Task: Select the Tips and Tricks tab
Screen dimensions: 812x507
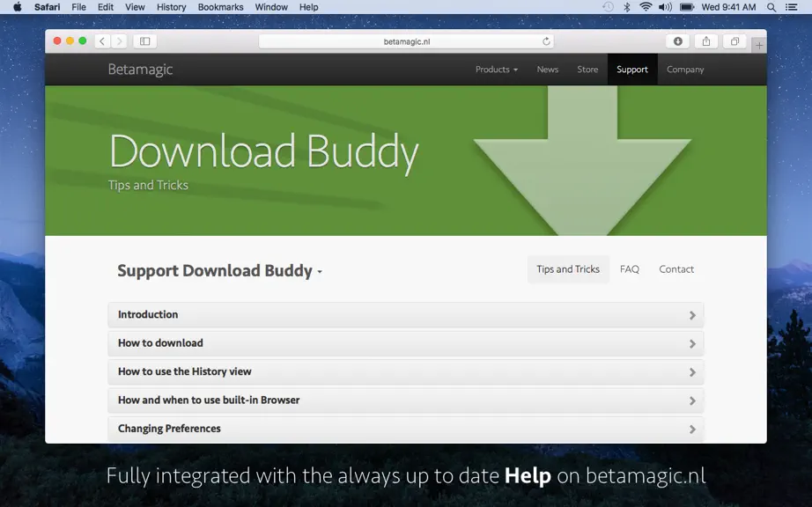Action: [568, 269]
